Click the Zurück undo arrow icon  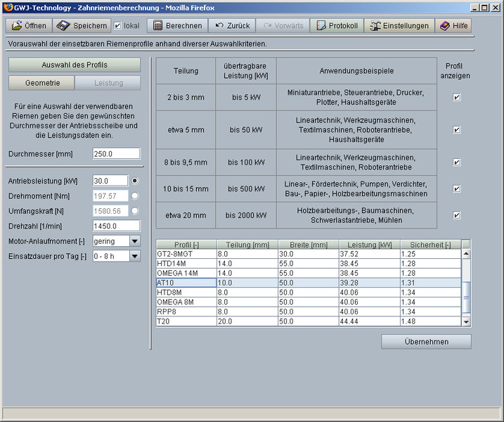coord(220,26)
